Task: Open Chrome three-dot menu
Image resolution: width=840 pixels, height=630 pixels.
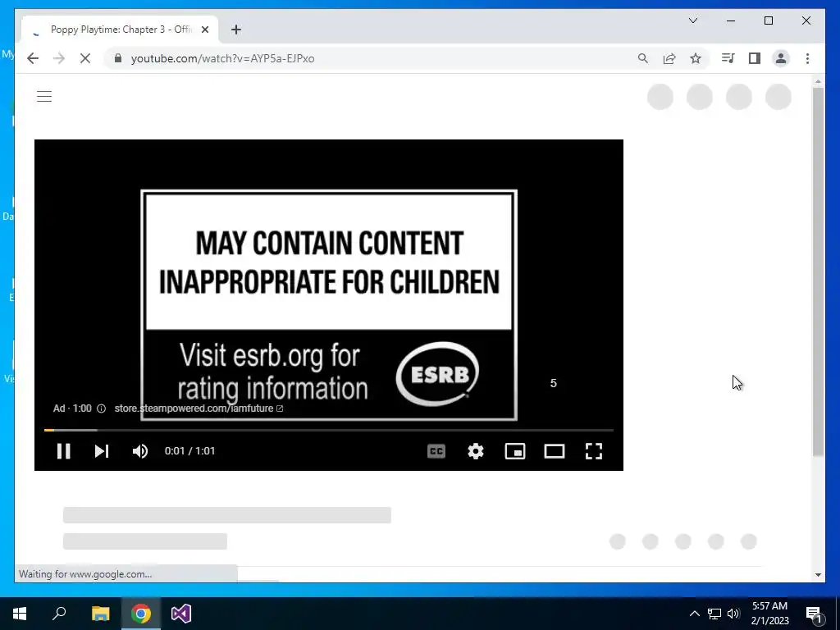Action: (x=807, y=58)
